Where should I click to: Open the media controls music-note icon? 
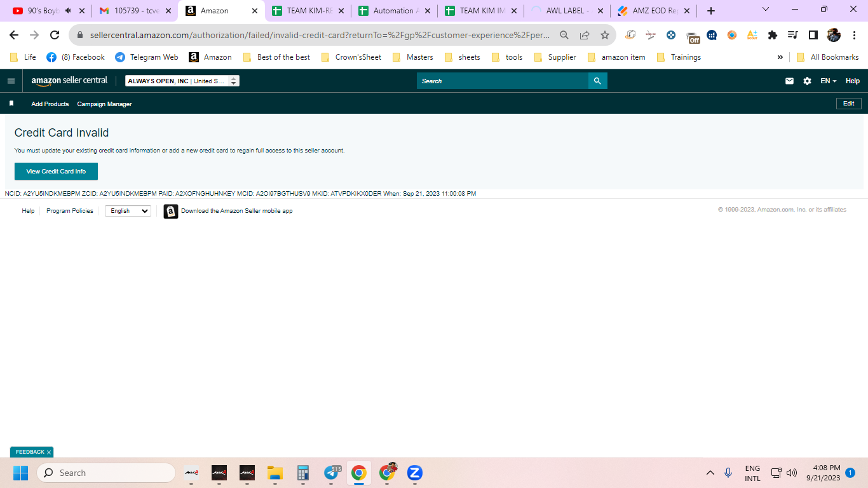point(792,35)
